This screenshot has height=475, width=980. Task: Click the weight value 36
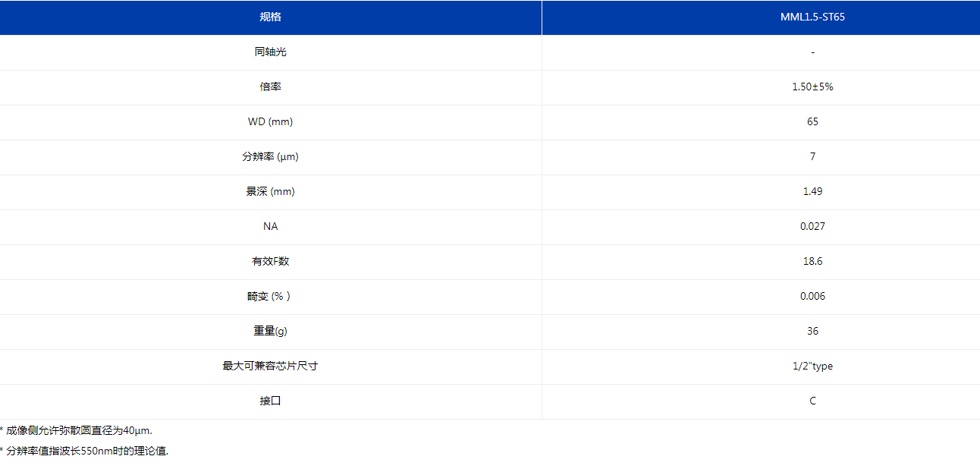coord(812,332)
